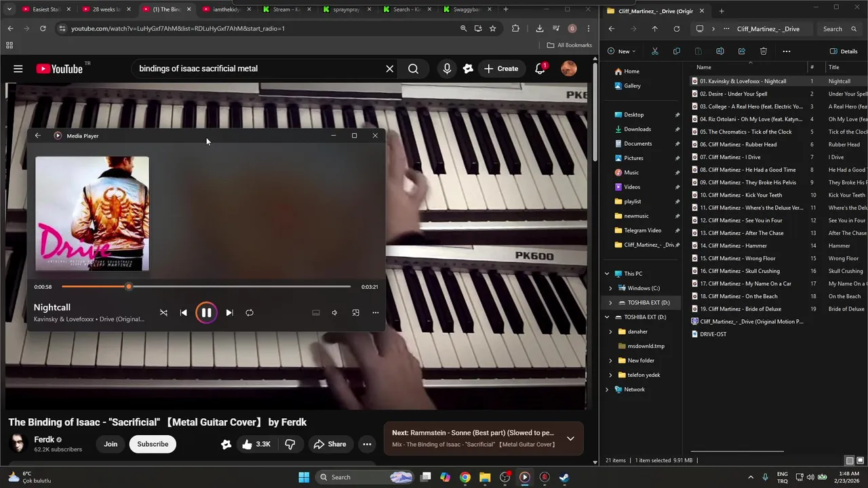Switch to the 'iamthekid' Chrome tab
The height and width of the screenshot is (488, 868).
226,9
